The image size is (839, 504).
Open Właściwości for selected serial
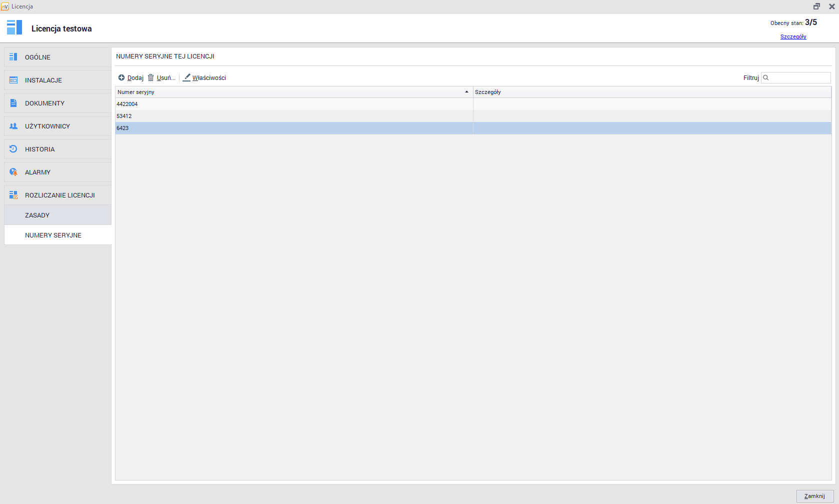pyautogui.click(x=204, y=77)
